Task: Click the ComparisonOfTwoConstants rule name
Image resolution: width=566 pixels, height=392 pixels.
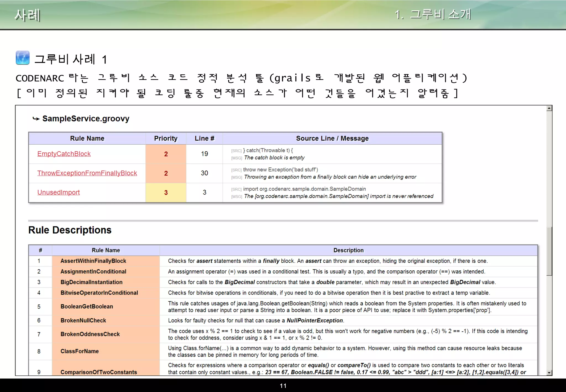Action: [99, 372]
